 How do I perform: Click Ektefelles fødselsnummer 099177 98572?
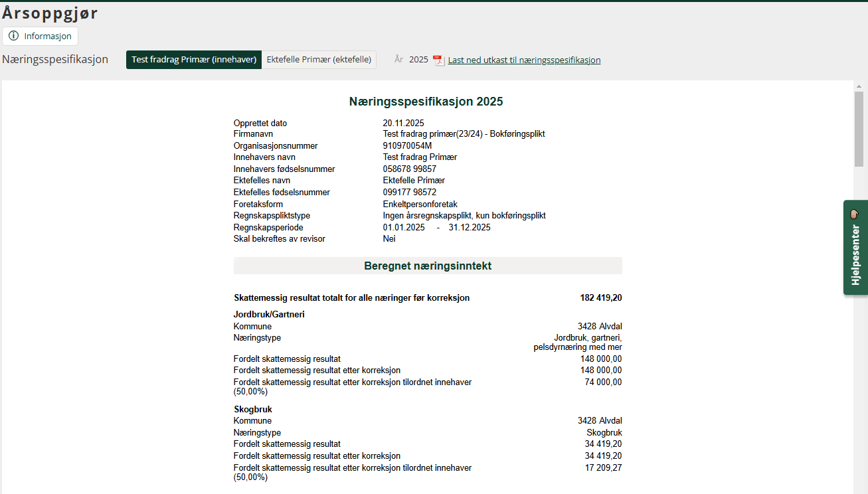tap(410, 193)
